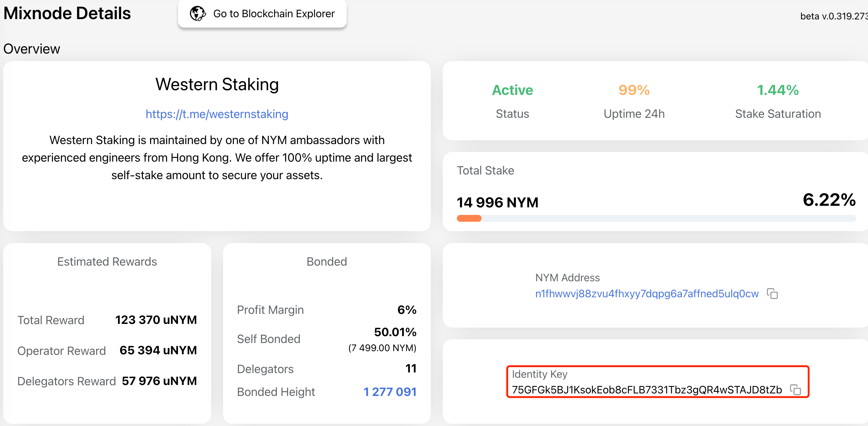
Task: Click the 1.44% Stake Saturation value
Action: (777, 91)
